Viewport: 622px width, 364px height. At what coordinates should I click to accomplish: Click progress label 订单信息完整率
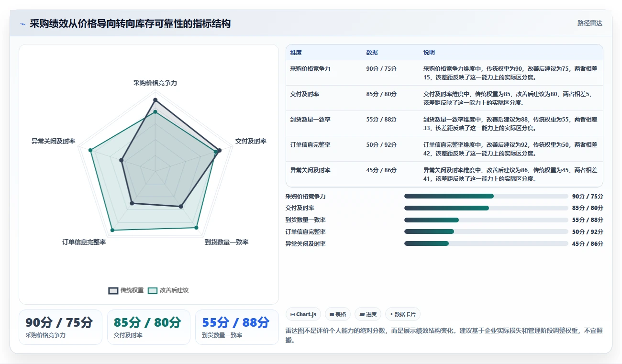tap(305, 232)
